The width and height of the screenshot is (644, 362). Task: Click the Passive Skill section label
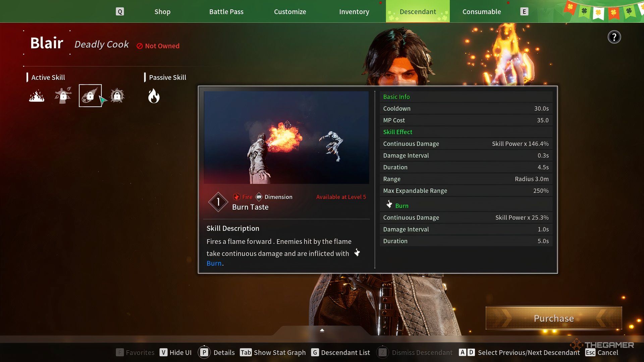(x=167, y=77)
